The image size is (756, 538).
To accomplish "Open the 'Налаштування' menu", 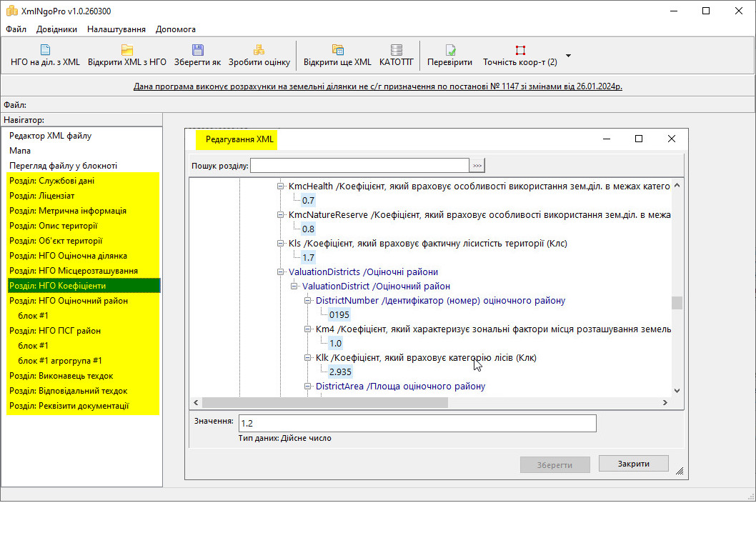I will (116, 29).
